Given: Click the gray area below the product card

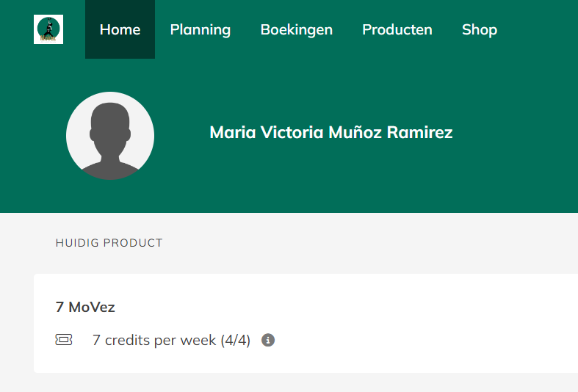Looking at the screenshot, I should tap(294, 383).
